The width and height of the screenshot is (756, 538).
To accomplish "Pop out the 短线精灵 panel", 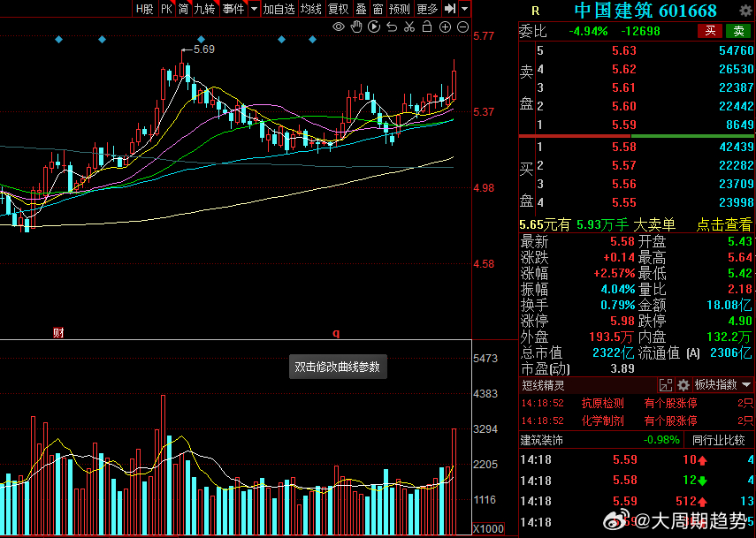I will (667, 385).
